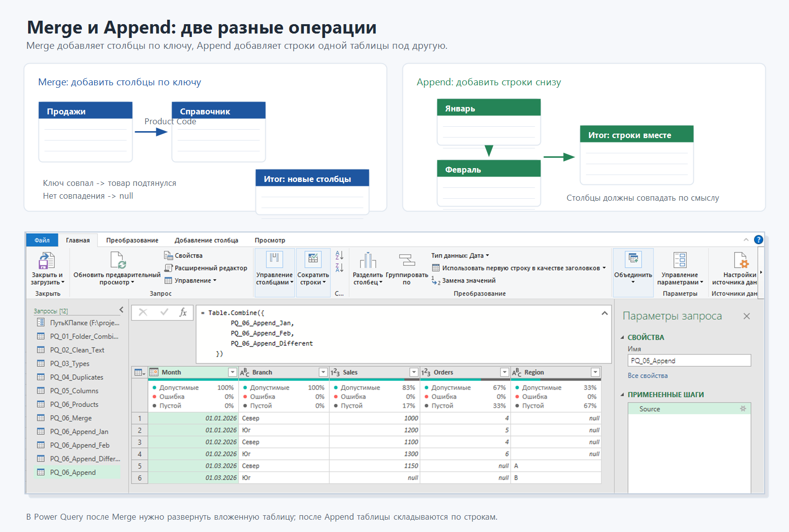Screen dimensions: 789x532
Task: Click table corner menu icon in grid
Action: pos(140,372)
